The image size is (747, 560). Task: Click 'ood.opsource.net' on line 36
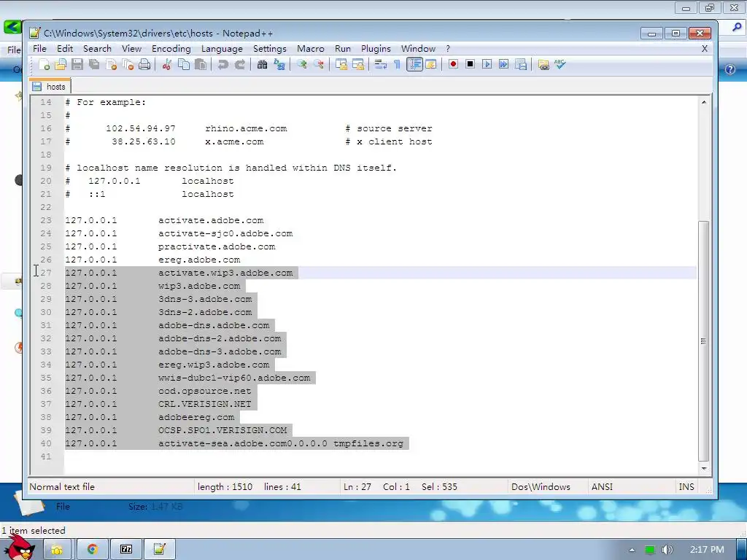tap(205, 391)
